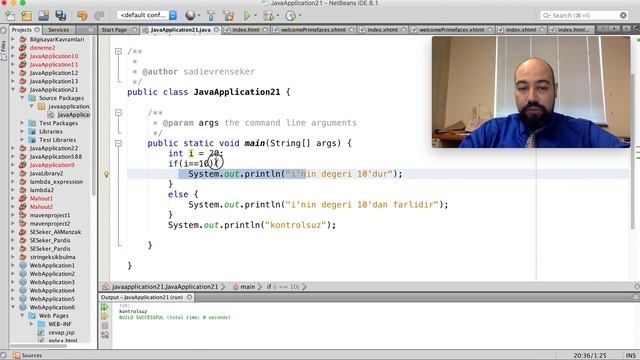Click the browser globe toolbar icon
Image resolution: width=640 pixels, height=360 pixels.
pos(190,16)
